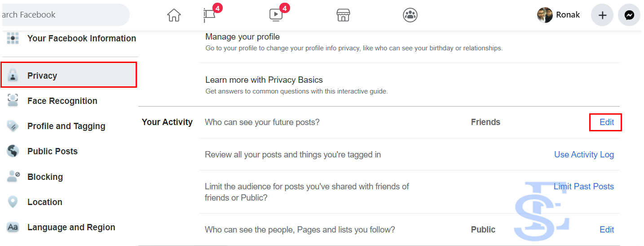Open Profile and Tagging settings
Screen dimensions: 644x246
(66, 126)
